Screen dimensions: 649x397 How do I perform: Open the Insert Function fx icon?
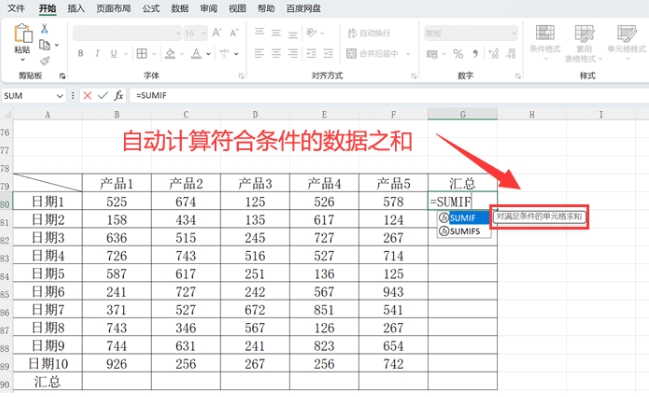118,96
